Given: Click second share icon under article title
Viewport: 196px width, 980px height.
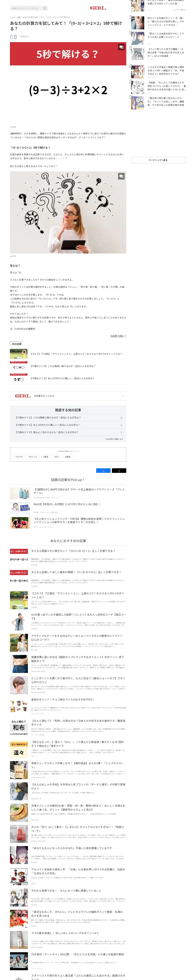Looking at the screenshot, I should point(15,37).
